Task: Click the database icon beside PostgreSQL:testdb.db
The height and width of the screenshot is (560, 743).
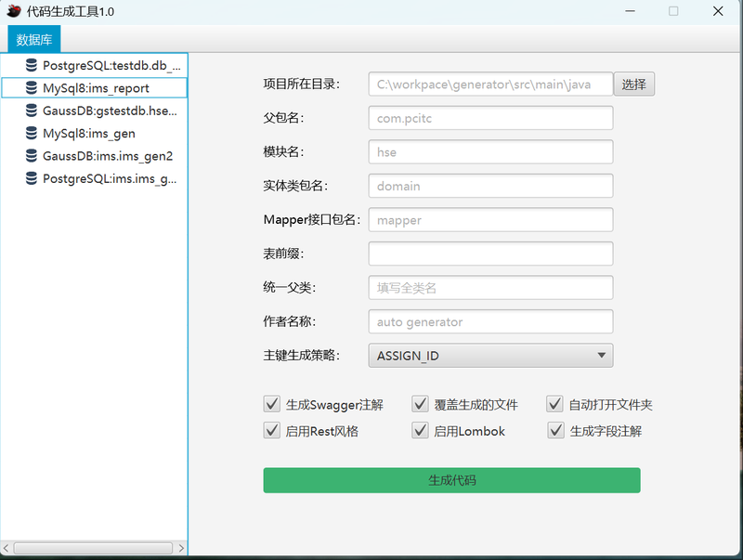Action: point(32,65)
